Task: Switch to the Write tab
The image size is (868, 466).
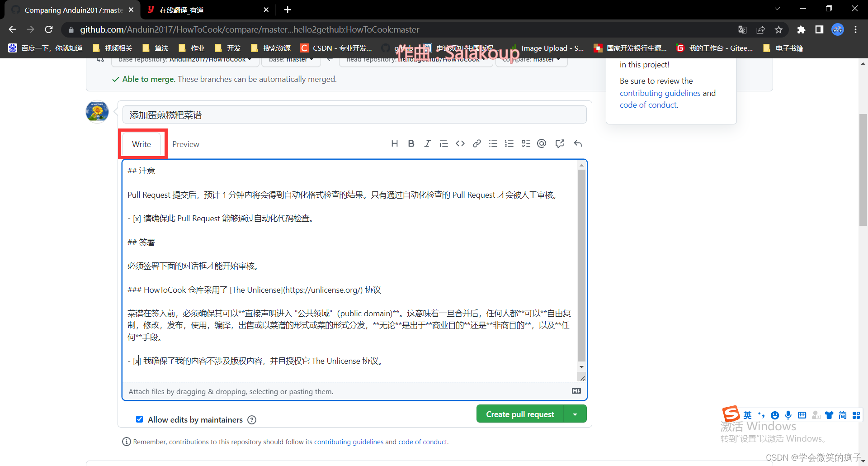Action: click(x=142, y=144)
